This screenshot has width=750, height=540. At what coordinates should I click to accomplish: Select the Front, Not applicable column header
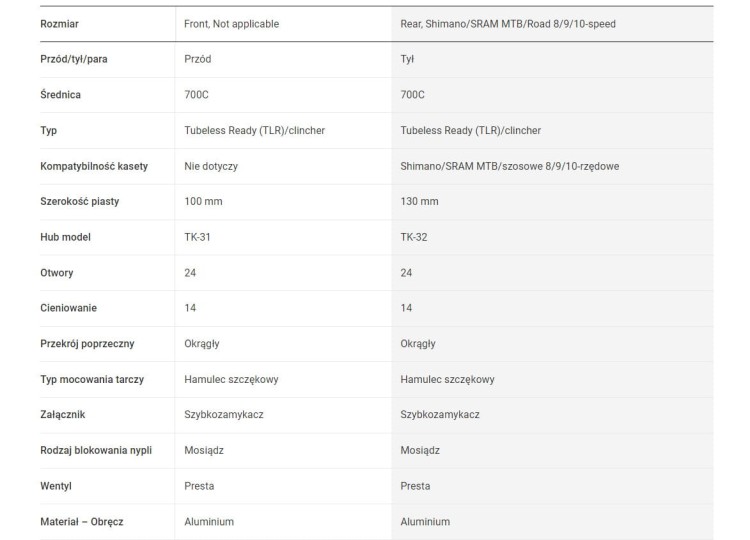[232, 24]
